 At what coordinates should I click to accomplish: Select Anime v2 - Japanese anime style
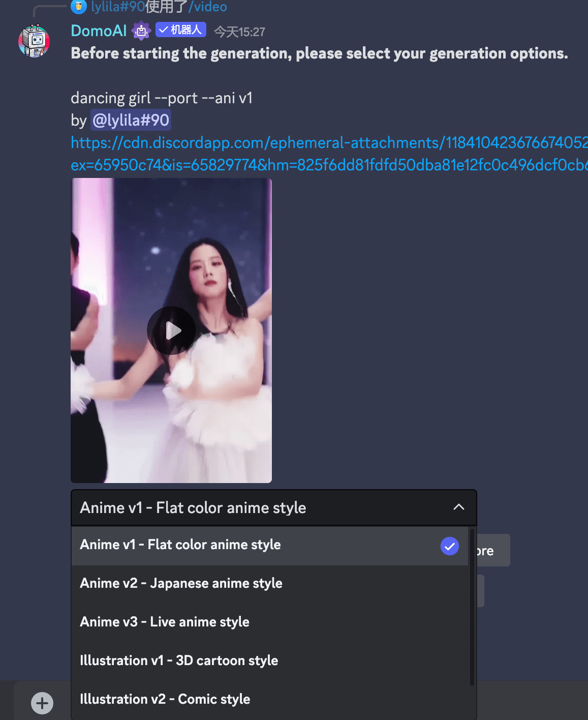pos(181,584)
